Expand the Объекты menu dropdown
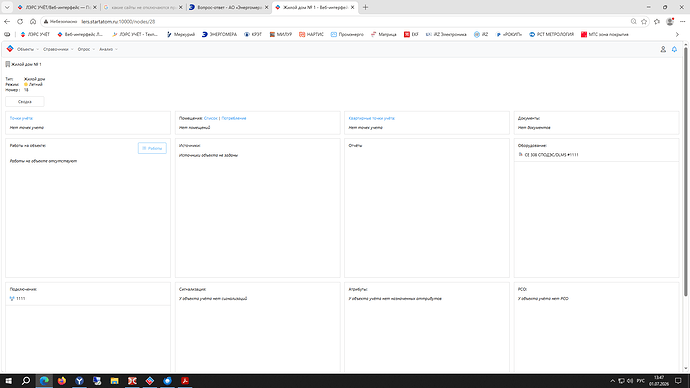 28,49
